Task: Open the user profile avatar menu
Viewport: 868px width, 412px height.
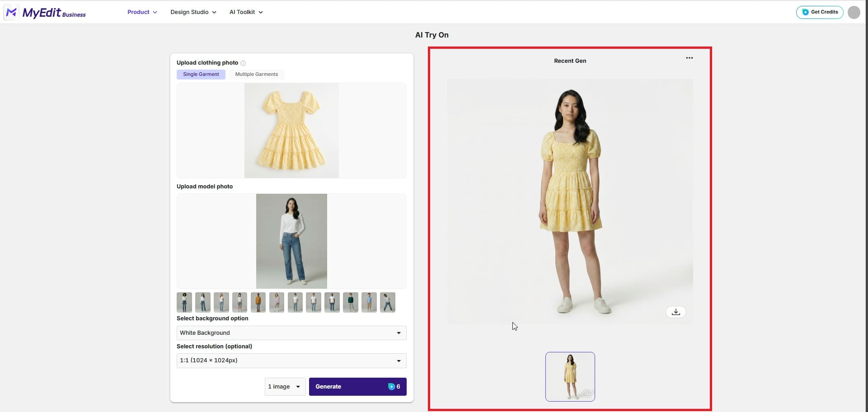Action: (854, 12)
